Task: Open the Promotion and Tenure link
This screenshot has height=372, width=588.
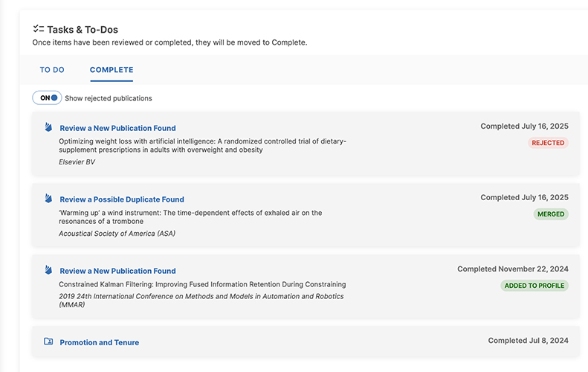Action: pos(99,342)
